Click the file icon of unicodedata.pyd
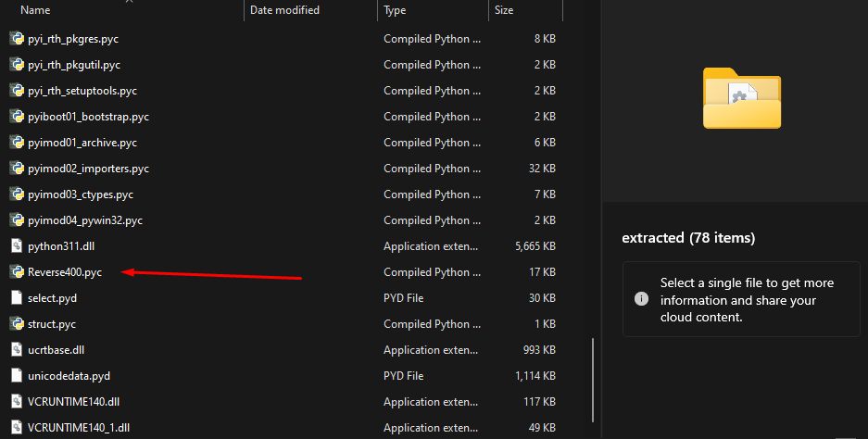Image resolution: width=868 pixels, height=439 pixels. [x=17, y=376]
